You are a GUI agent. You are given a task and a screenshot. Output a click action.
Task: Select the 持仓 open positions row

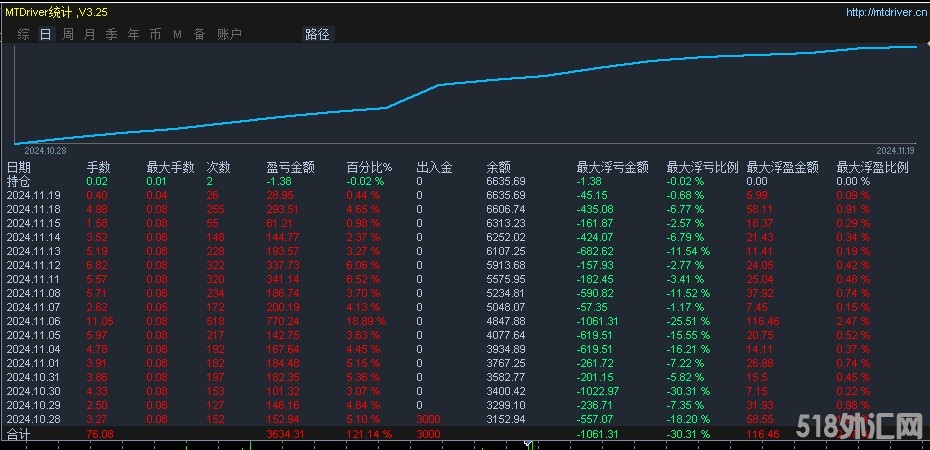point(19,181)
